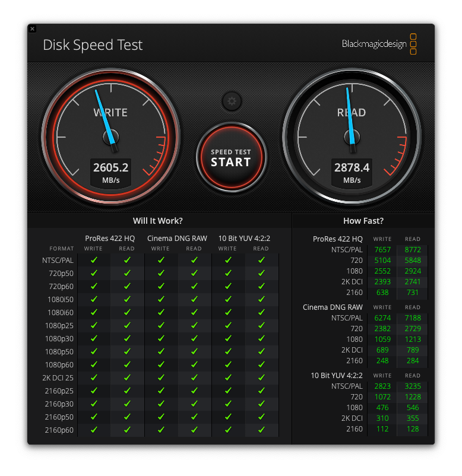Viewport: 462px width, 476px height.
Task: Click the 720p60 Cinema DNG RAW write checkmark
Action: point(161,286)
